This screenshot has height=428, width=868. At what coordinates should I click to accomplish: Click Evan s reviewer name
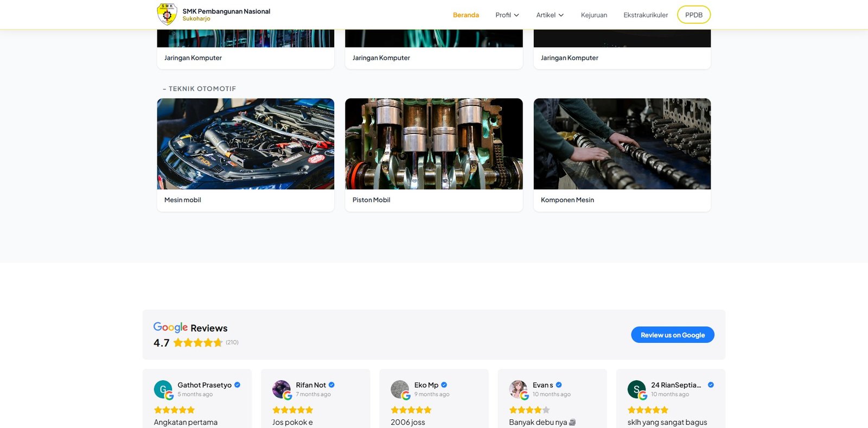[x=543, y=385]
